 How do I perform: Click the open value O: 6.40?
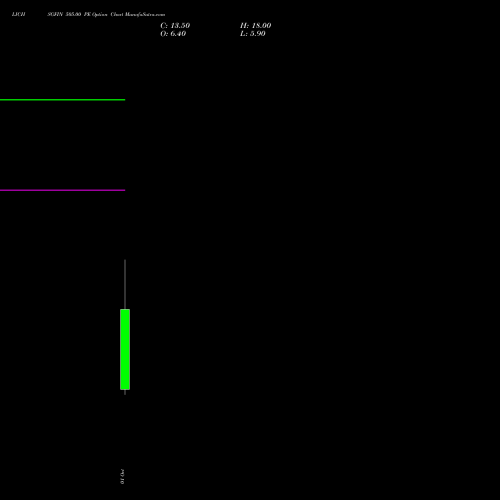click(x=173, y=34)
